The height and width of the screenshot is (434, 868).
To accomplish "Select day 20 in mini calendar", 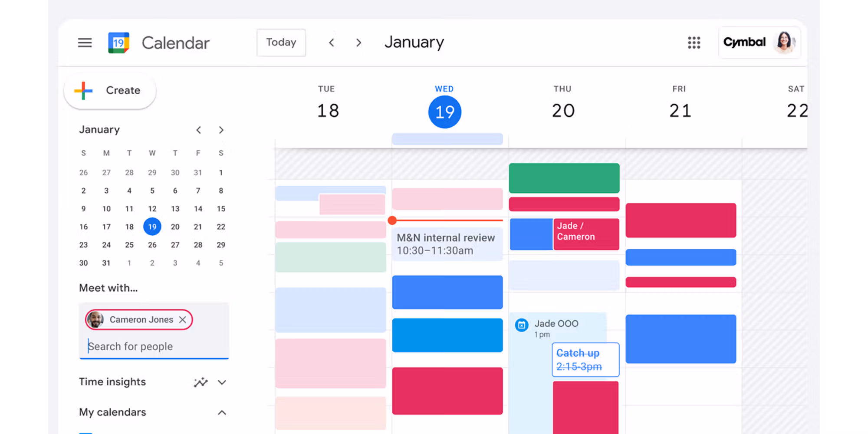I will (x=175, y=227).
